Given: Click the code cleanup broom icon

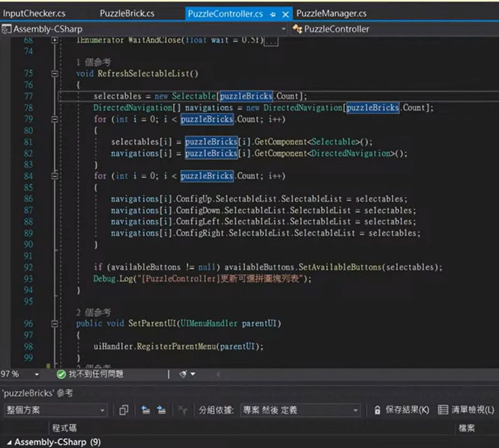Looking at the screenshot, I should point(183,374).
